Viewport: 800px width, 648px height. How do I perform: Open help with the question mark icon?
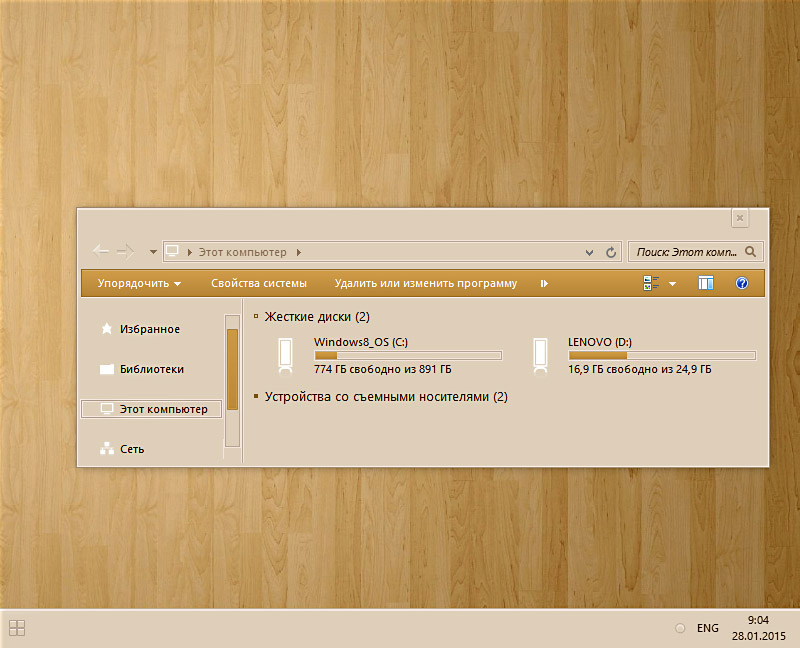(x=742, y=283)
